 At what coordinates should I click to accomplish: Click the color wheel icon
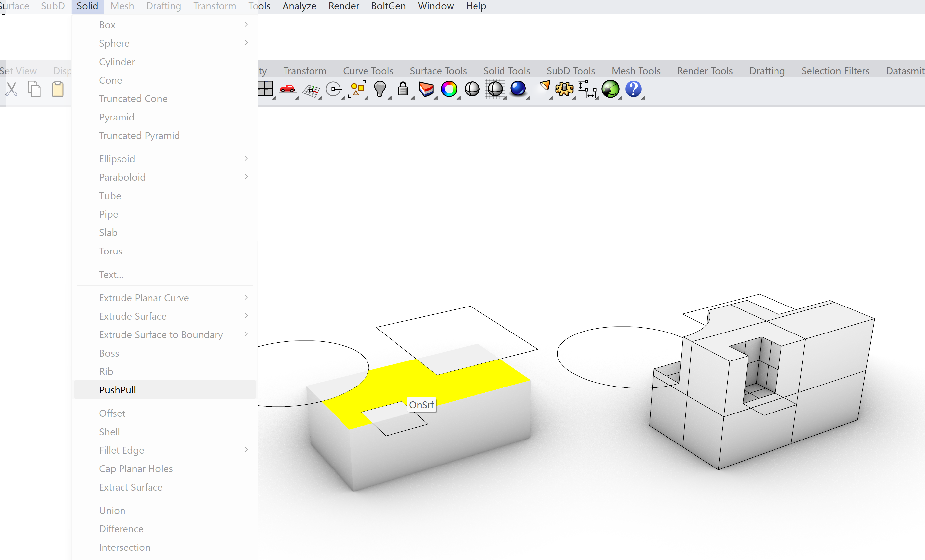tap(449, 89)
